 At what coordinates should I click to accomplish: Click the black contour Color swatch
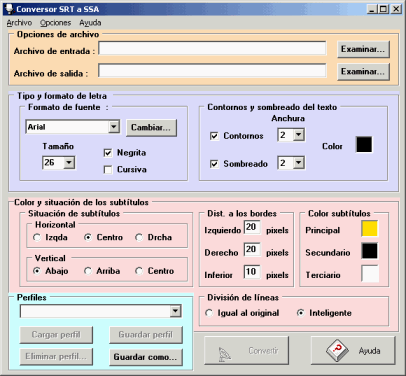364,144
